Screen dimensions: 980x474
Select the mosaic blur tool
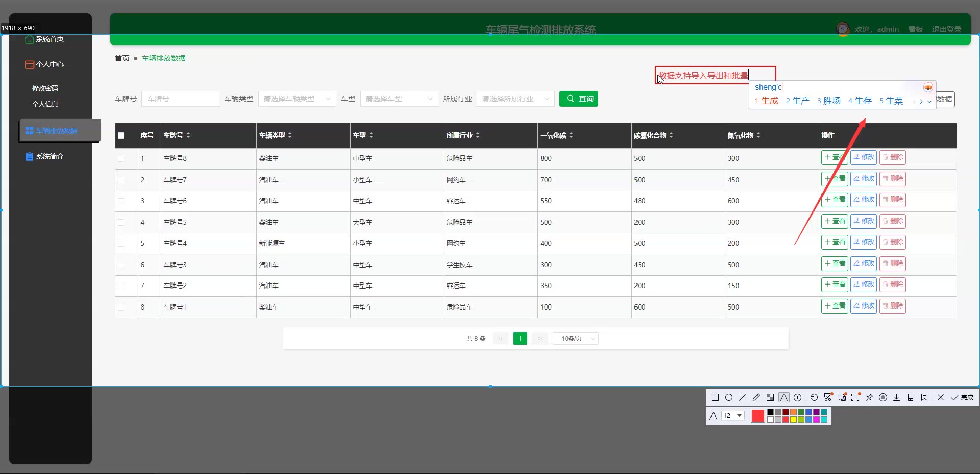pos(770,397)
